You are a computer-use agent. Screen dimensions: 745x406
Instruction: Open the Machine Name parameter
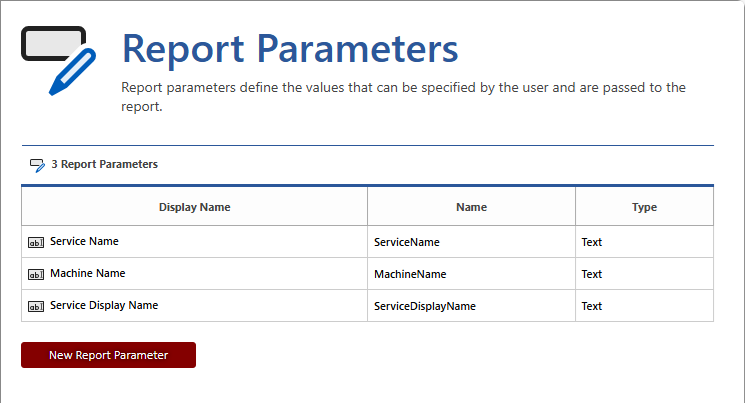[x=87, y=274]
